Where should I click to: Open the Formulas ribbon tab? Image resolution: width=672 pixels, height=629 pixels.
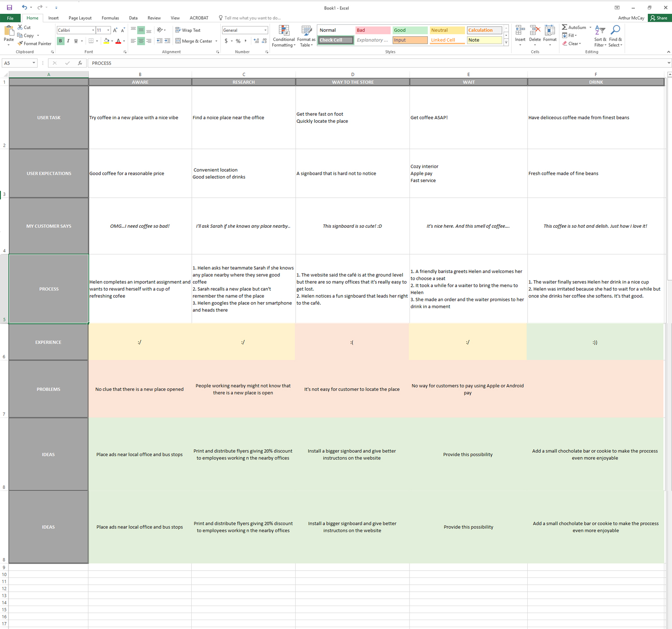click(110, 18)
